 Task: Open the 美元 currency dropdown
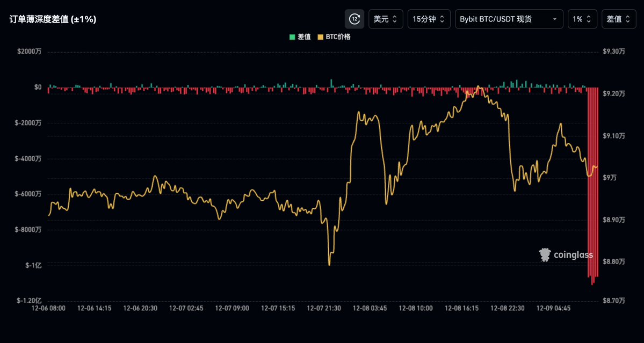[x=385, y=19]
